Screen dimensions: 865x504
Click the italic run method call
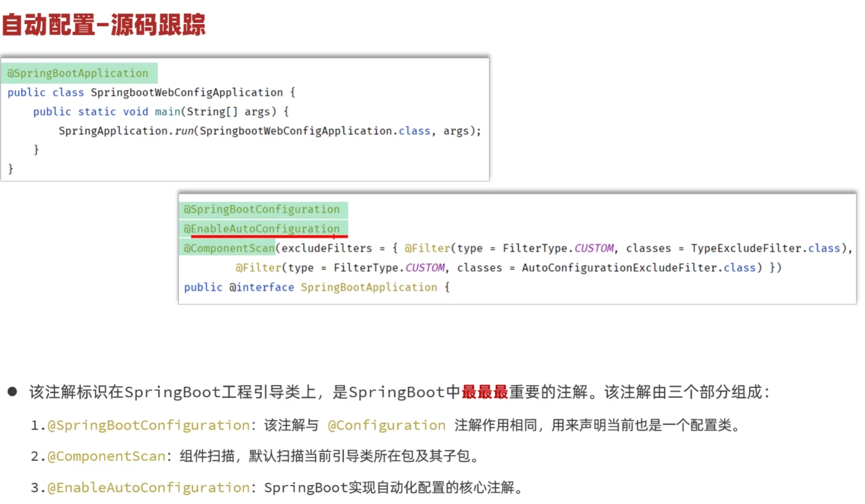184,131
